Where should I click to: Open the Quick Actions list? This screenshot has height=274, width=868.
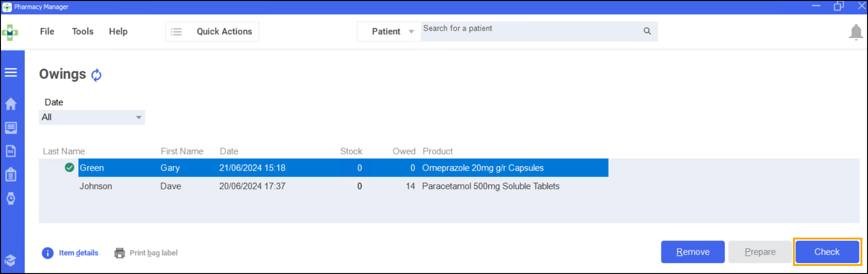pyautogui.click(x=212, y=32)
